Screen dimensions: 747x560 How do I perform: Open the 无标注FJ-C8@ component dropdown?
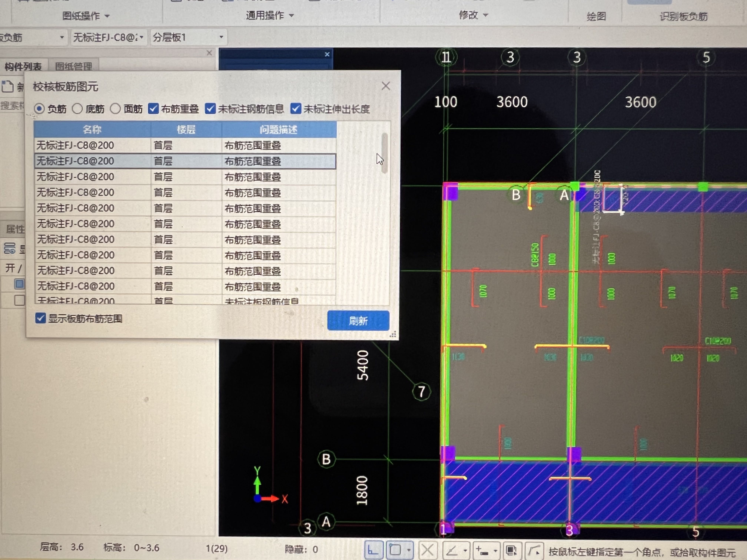(142, 37)
